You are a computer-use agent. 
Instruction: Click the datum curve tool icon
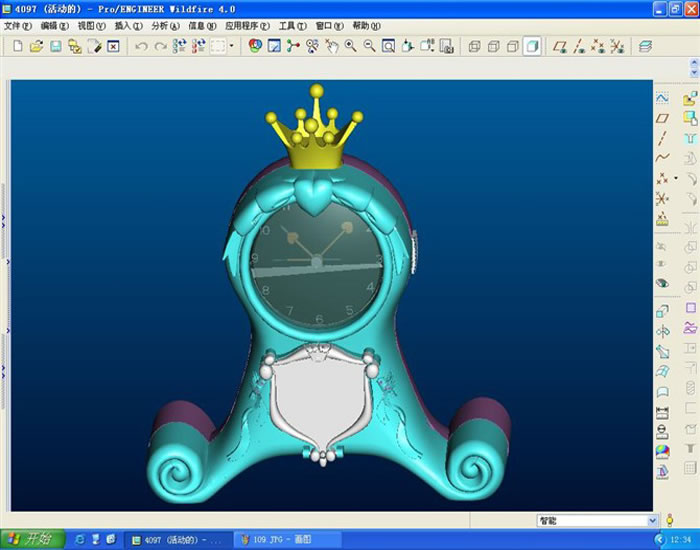tap(662, 158)
